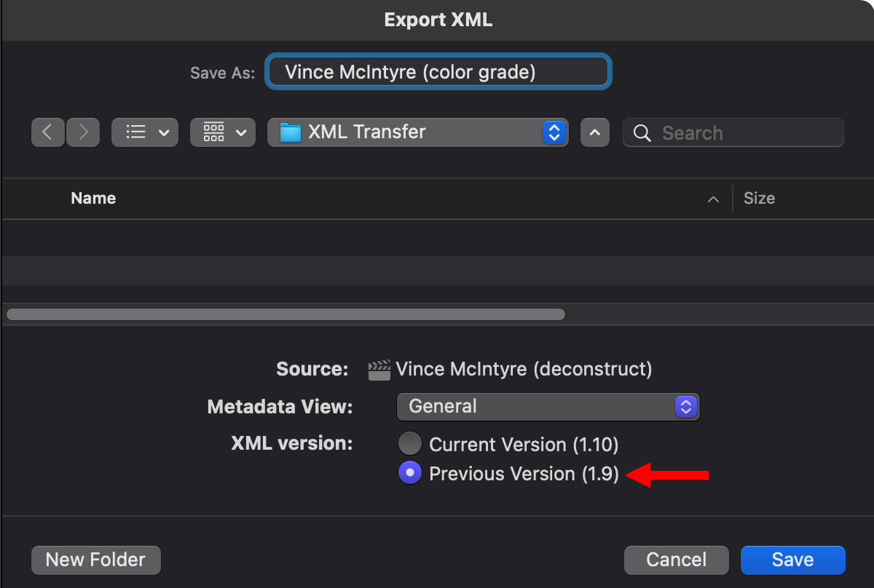
Task: Sort files by Name column header
Action: click(x=93, y=199)
